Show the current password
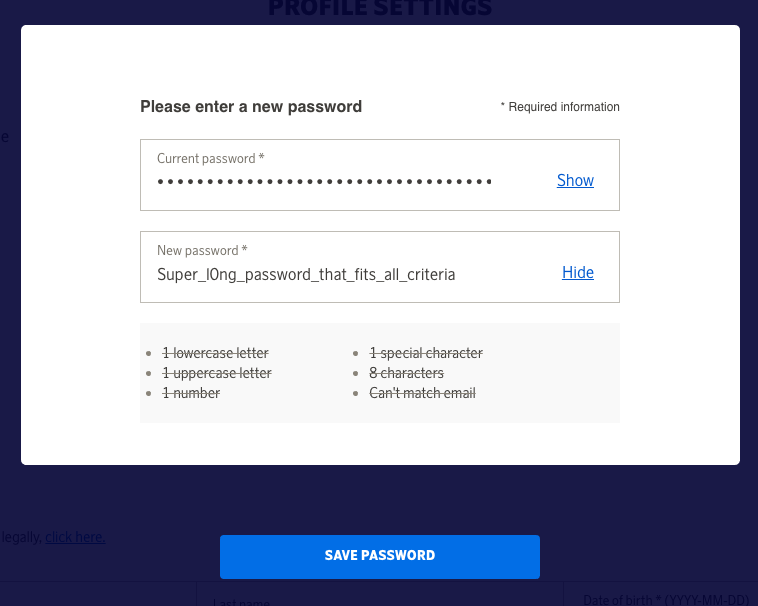The height and width of the screenshot is (606, 758). [x=575, y=181]
